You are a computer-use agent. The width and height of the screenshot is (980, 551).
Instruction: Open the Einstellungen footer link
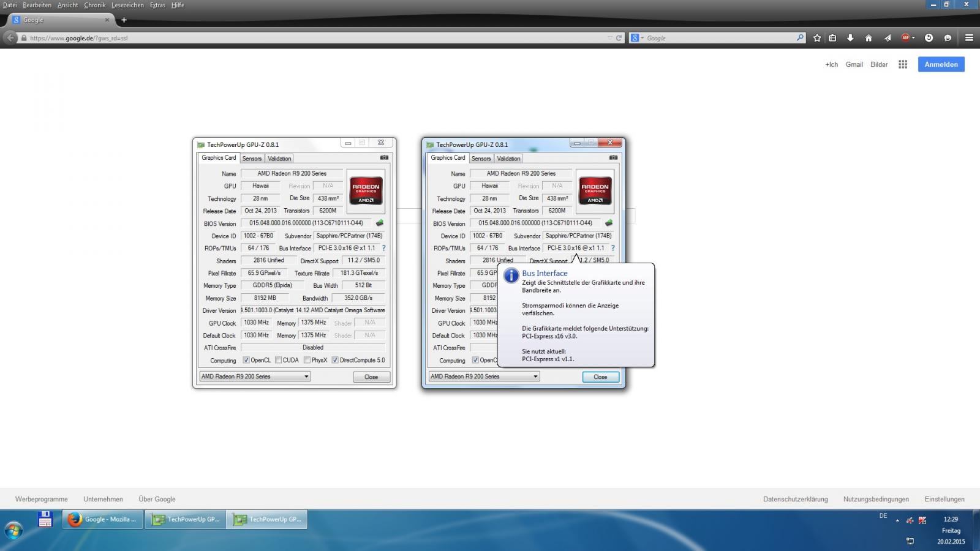pos(944,499)
